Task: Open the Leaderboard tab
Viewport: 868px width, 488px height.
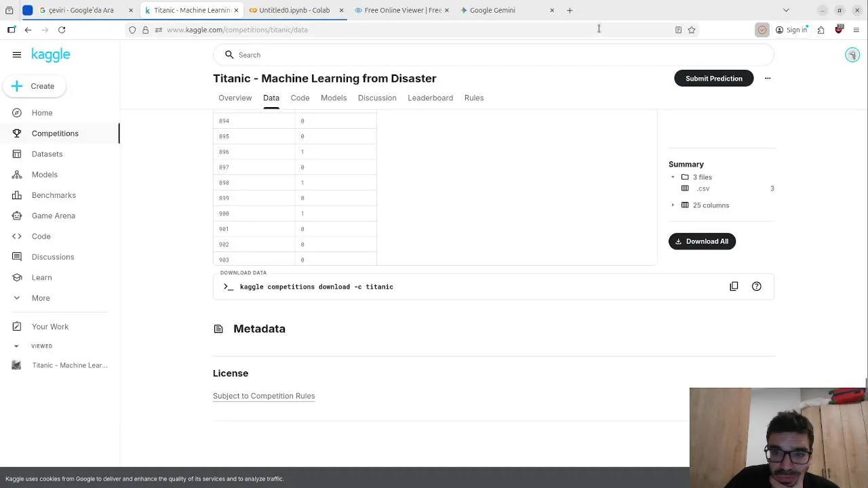Action: (430, 98)
